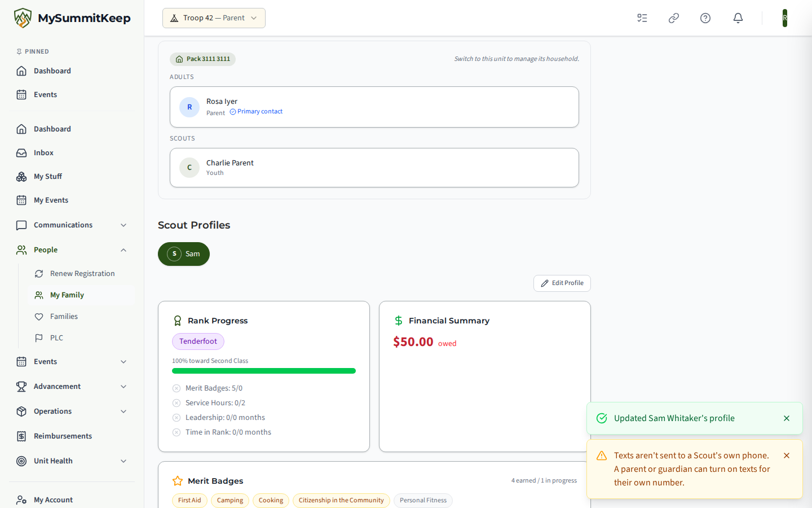Click the Pack 3111 3111 badge
The width and height of the screenshot is (812, 508).
point(202,59)
